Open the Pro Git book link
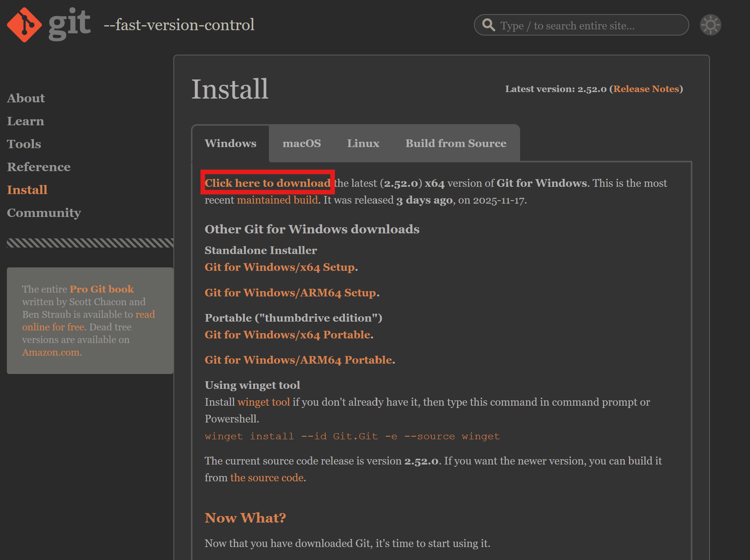The height and width of the screenshot is (560, 750). tap(102, 289)
